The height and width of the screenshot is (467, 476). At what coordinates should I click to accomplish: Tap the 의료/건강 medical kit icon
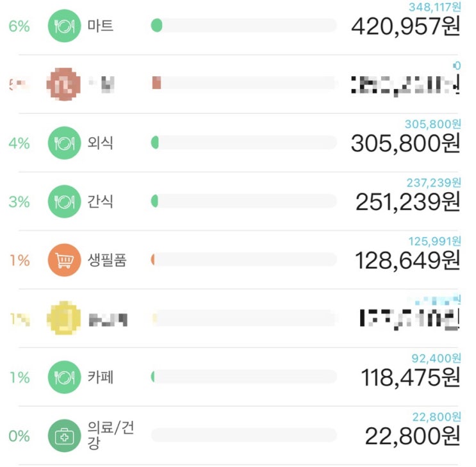point(64,436)
